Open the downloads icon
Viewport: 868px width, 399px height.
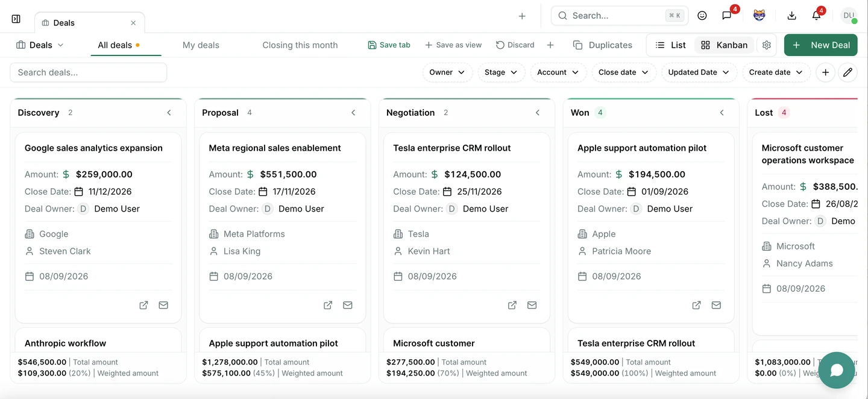click(792, 16)
